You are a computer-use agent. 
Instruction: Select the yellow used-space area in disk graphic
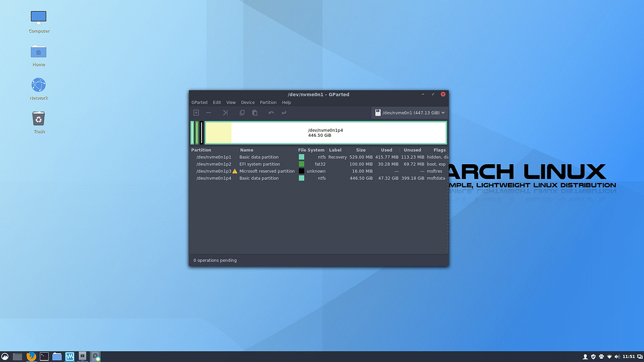pyautogui.click(x=218, y=132)
